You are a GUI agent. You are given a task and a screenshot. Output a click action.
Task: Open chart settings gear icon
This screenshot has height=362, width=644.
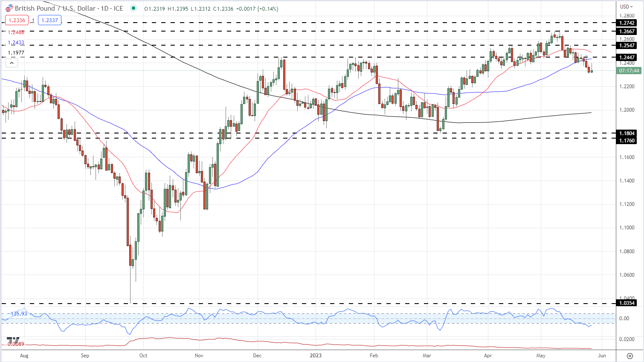tap(630, 356)
